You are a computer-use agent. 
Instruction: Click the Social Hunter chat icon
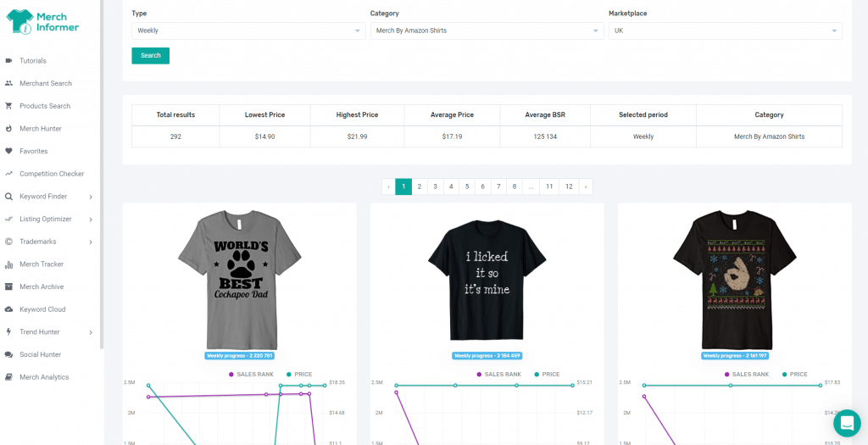click(8, 354)
